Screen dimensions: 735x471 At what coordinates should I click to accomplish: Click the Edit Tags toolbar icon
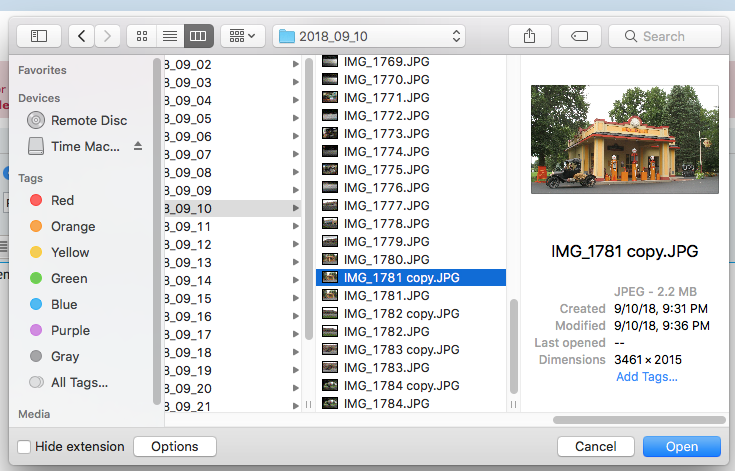pyautogui.click(x=580, y=36)
